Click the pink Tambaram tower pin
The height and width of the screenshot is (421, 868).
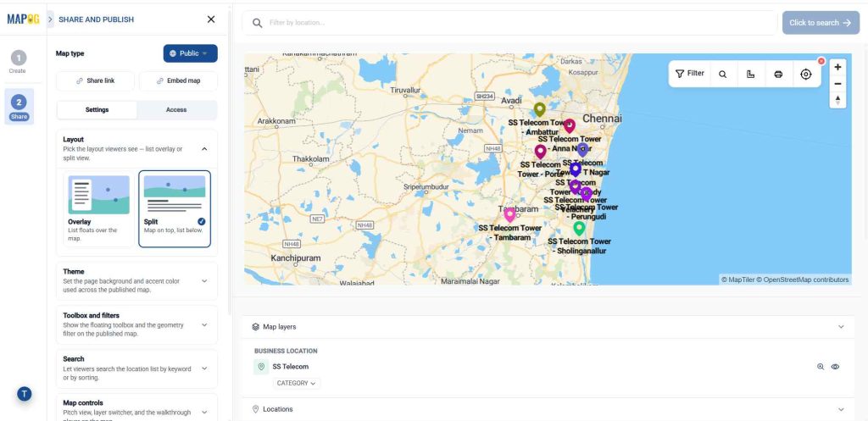[509, 215]
